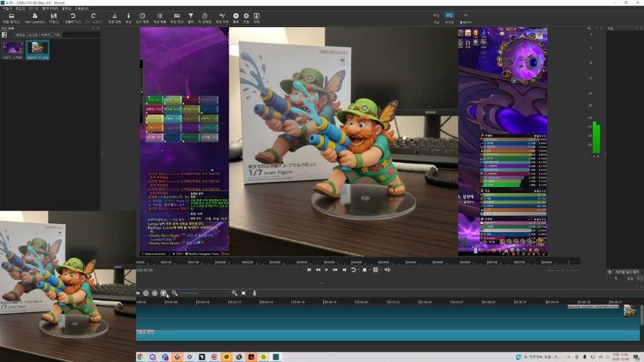Click the Export disc icon in toolbar
The image size is (644, 362).
(236, 17)
